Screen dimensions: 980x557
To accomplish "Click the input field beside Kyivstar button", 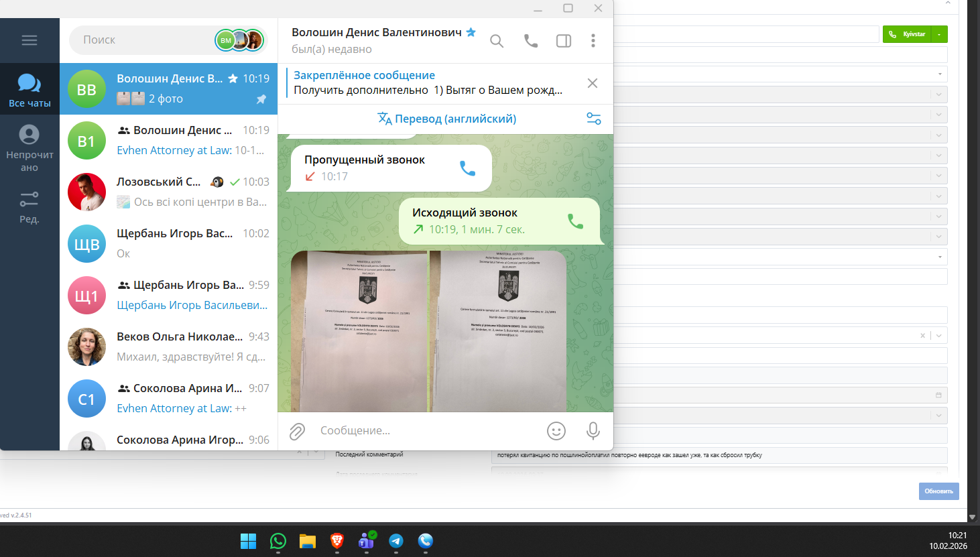I will [746, 34].
